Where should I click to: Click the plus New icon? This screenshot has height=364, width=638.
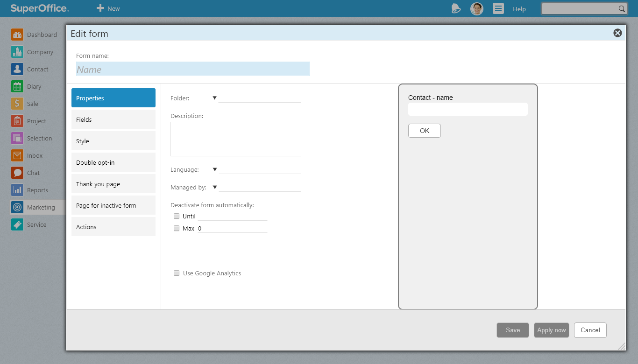(x=100, y=8)
